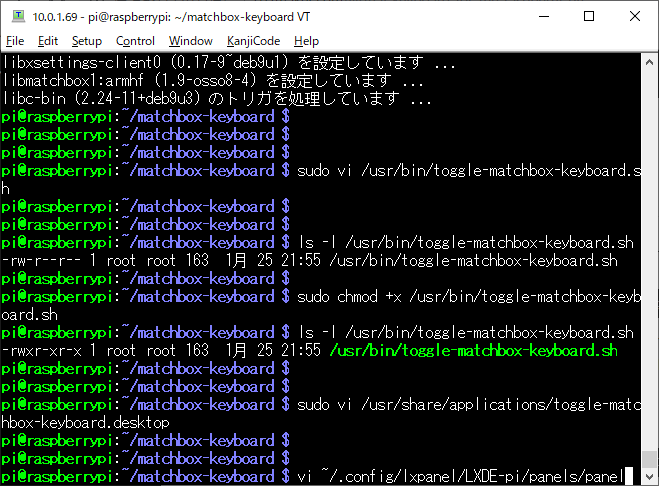Minimize the Tera Term window
This screenshot has width=659, height=486.
544,16
